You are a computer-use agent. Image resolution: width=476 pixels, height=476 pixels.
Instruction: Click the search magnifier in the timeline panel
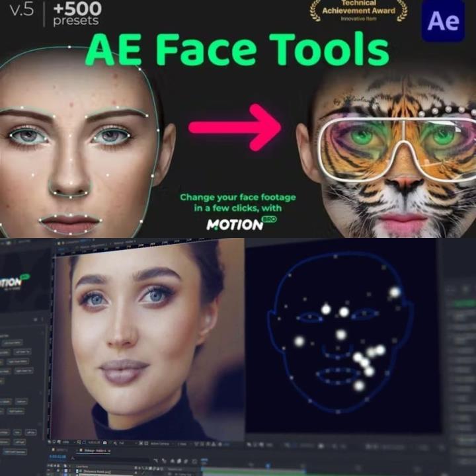click(x=73, y=458)
